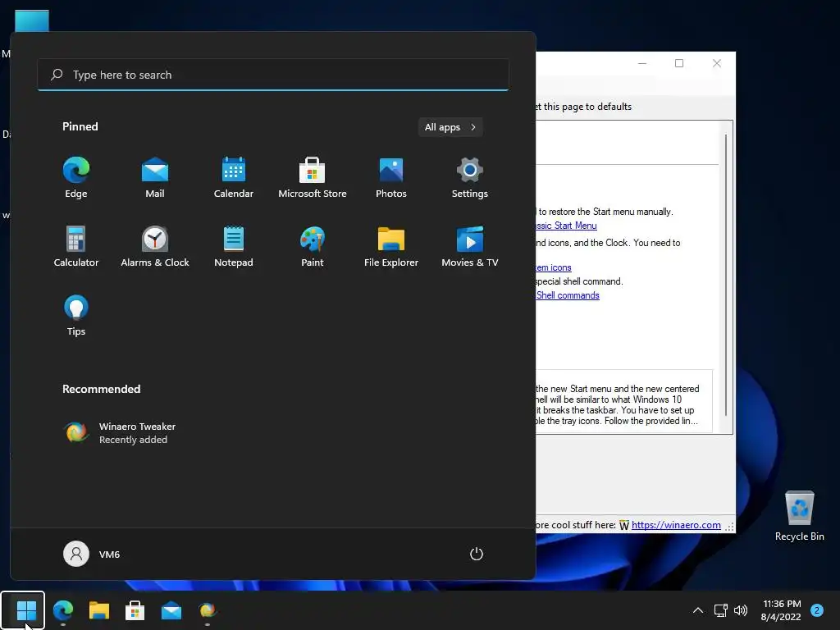This screenshot has width=840, height=630.
Task: Open the clock showing 11:36 PM
Action: pyautogui.click(x=781, y=610)
